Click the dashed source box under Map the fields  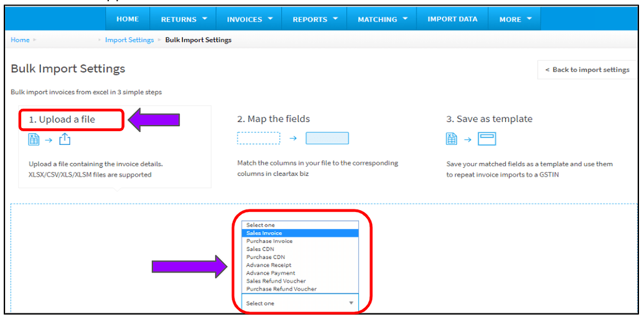point(258,138)
